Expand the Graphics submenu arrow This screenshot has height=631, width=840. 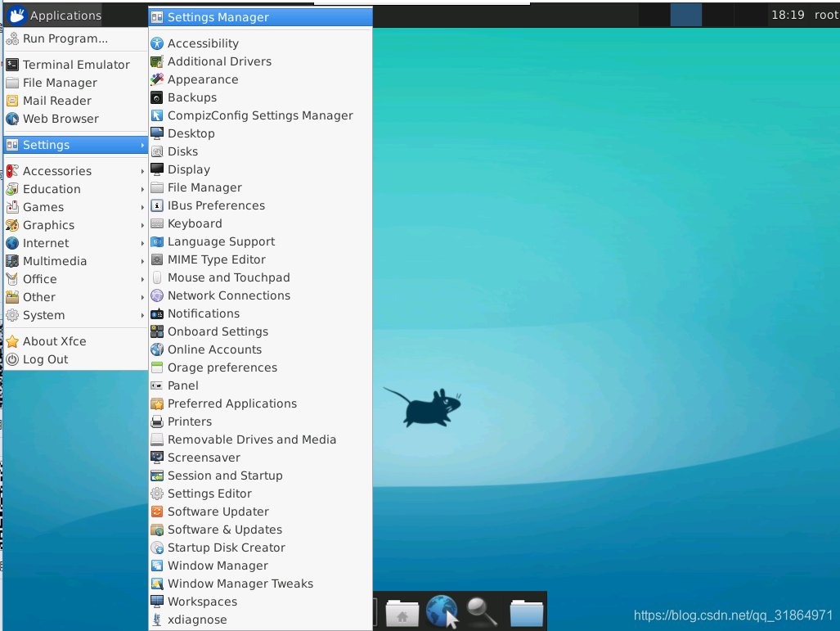point(142,225)
